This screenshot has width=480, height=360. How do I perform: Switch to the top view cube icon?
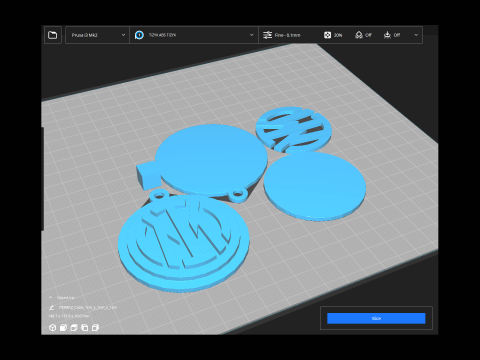click(74, 328)
